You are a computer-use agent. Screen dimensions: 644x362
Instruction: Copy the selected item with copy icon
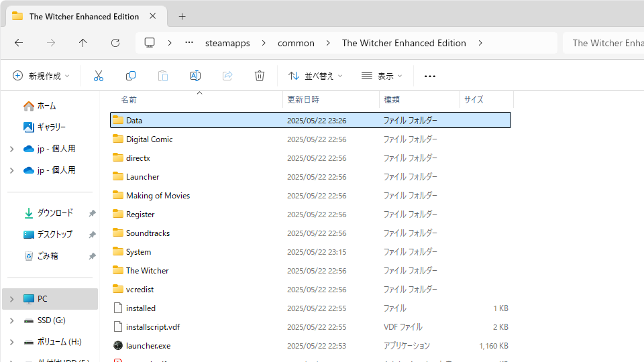131,76
